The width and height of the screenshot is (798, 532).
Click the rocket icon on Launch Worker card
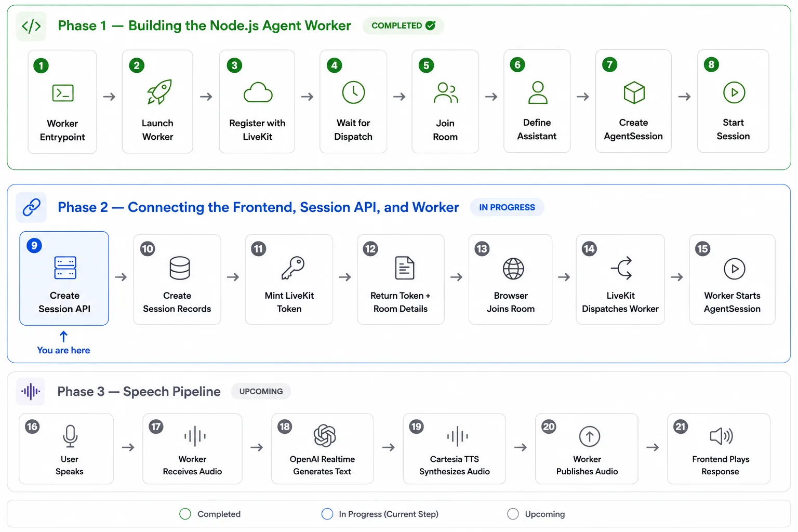(x=159, y=92)
